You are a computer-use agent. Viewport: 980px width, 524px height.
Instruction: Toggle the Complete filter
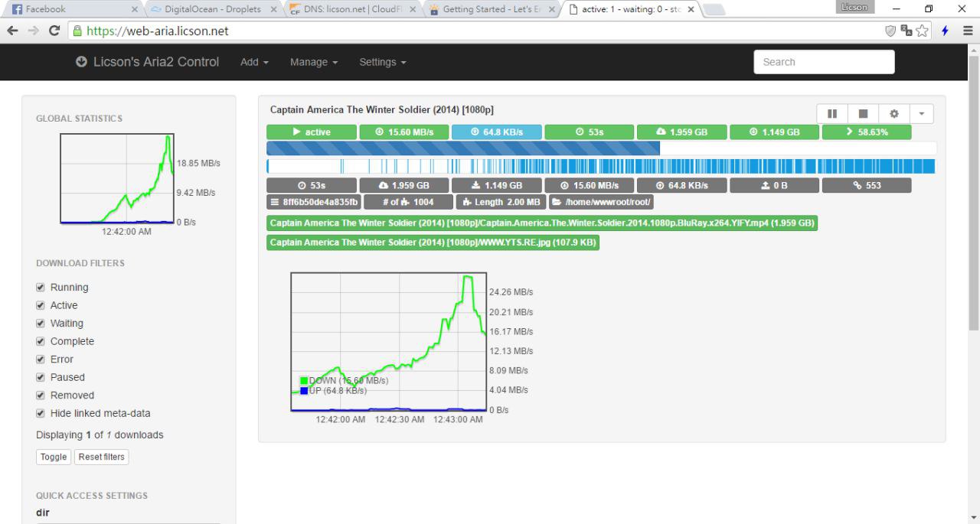coord(41,341)
